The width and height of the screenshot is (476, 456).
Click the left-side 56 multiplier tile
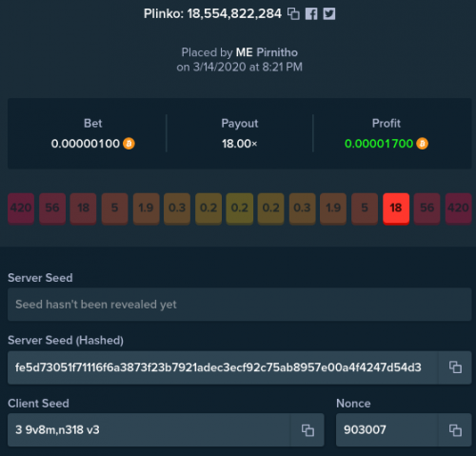point(52,208)
